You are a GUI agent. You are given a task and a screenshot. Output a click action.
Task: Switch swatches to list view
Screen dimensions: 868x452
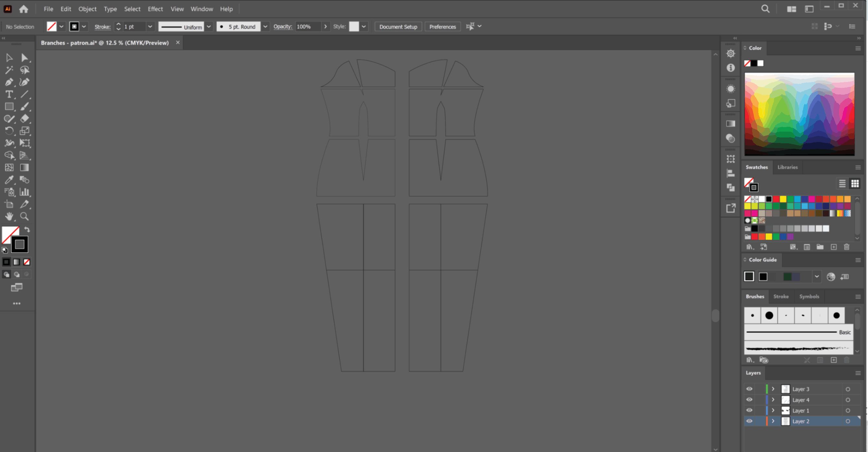842,184
